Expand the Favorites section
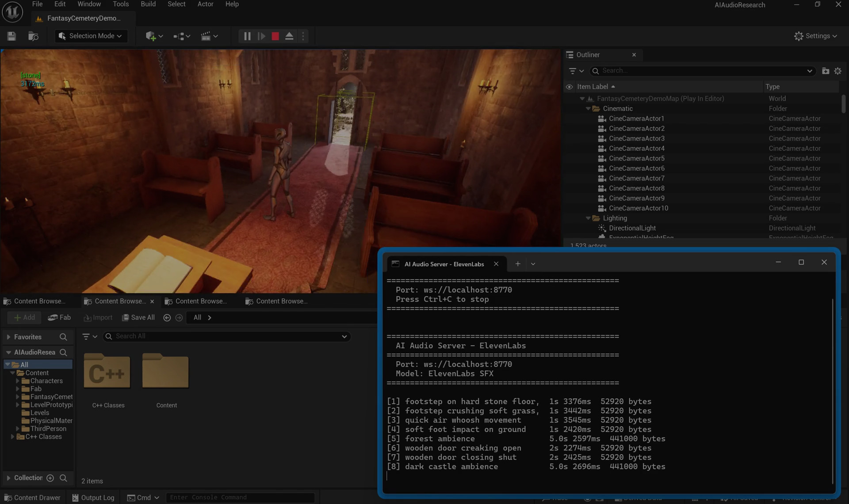The image size is (849, 504). [8, 337]
